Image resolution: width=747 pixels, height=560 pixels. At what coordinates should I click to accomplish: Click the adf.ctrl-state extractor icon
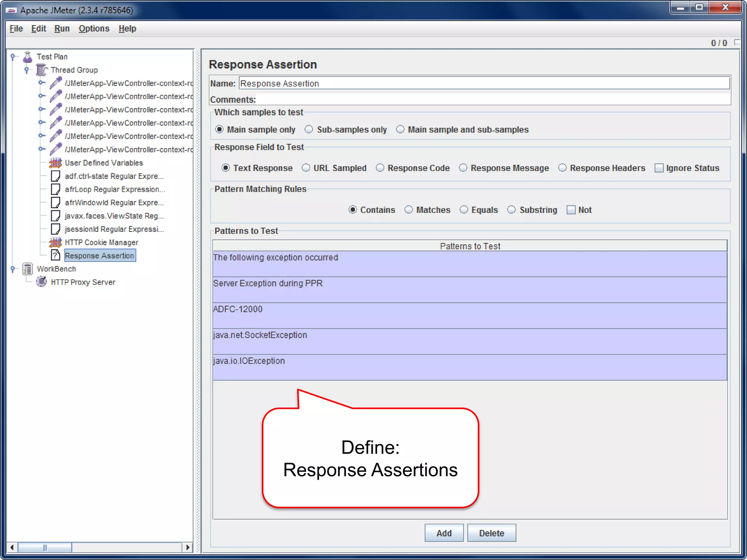55,176
